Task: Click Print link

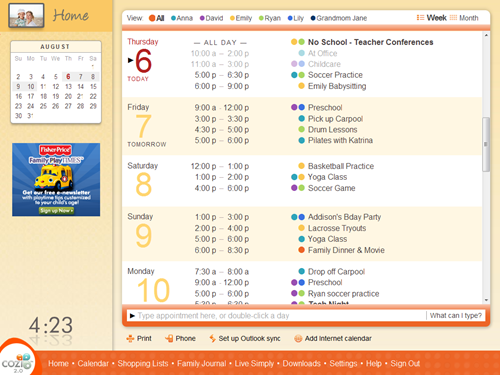Action: click(x=144, y=339)
